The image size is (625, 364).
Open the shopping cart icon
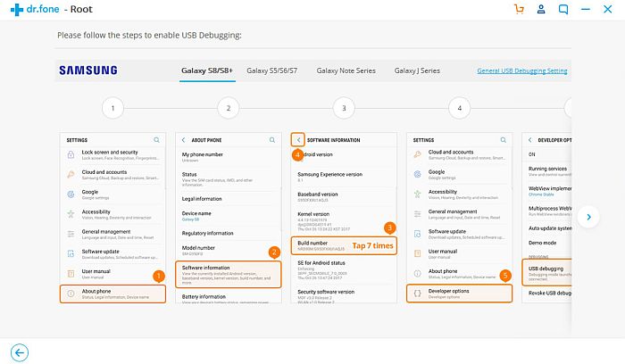pos(519,9)
